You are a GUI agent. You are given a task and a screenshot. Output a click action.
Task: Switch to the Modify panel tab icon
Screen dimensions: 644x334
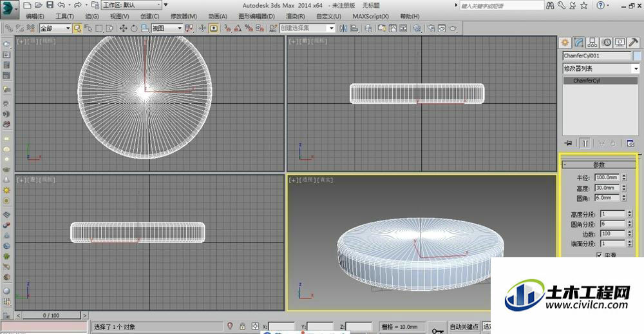(579, 42)
